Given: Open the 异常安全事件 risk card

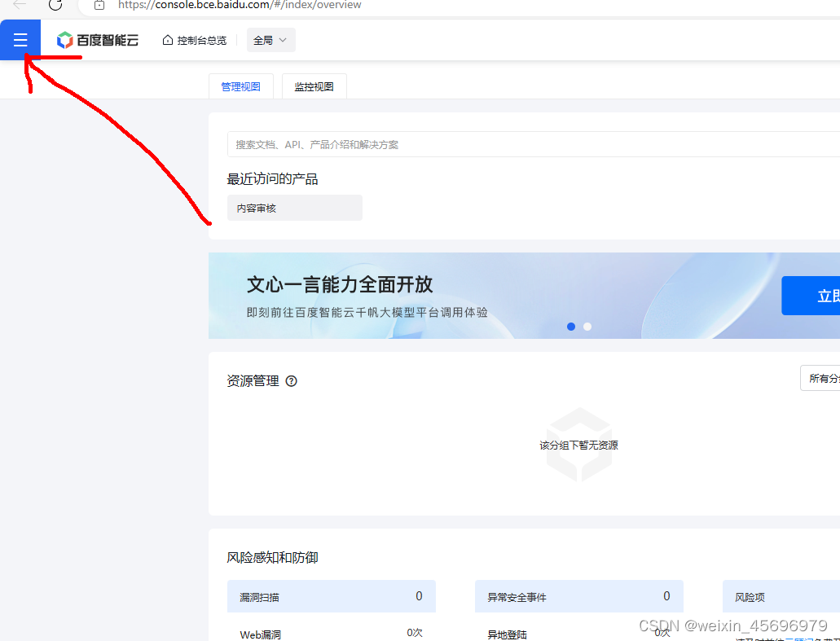Looking at the screenshot, I should pyautogui.click(x=579, y=596).
